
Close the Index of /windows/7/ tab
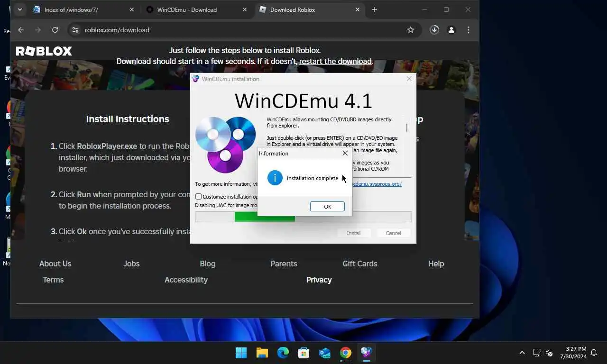pyautogui.click(x=132, y=9)
